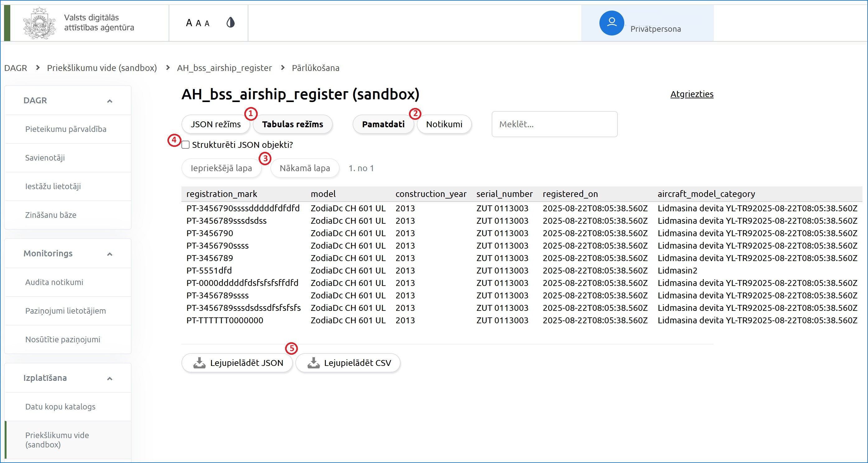Viewport: 868px width, 463px height.
Task: Open Datu kopu katalogs in sidebar
Action: click(68, 406)
